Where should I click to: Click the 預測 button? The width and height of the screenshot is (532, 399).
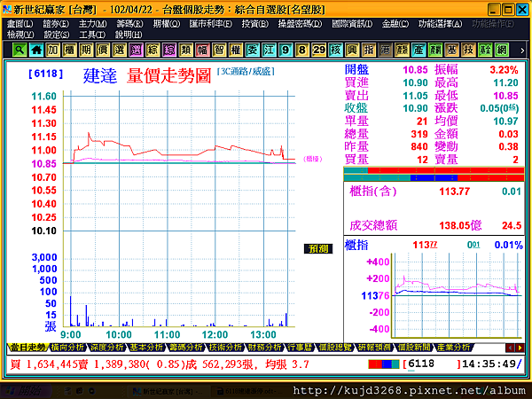318,248
